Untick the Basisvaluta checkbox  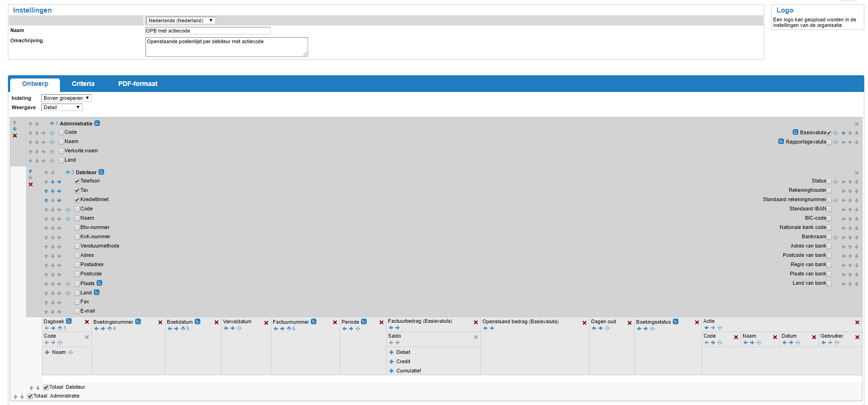click(x=829, y=133)
